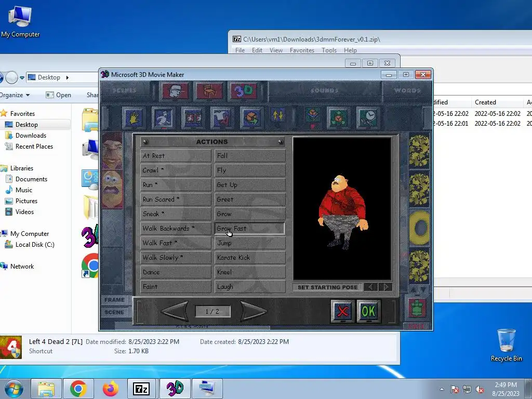The image size is (532, 399).
Task: Select Recent Places in Explorer sidebar
Action: click(x=34, y=146)
